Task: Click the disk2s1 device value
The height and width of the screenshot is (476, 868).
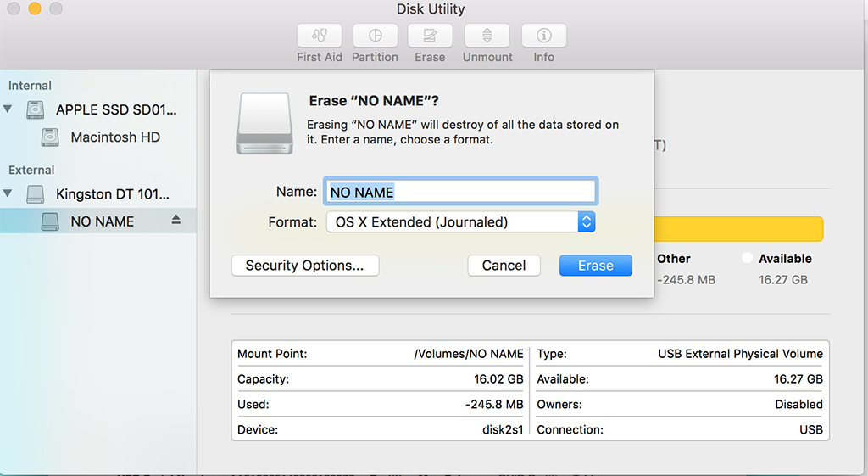Action: click(503, 429)
